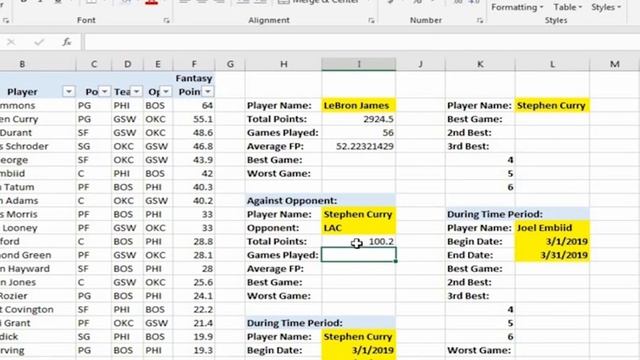Click the Fantasy Points value 19.3

(x=194, y=350)
